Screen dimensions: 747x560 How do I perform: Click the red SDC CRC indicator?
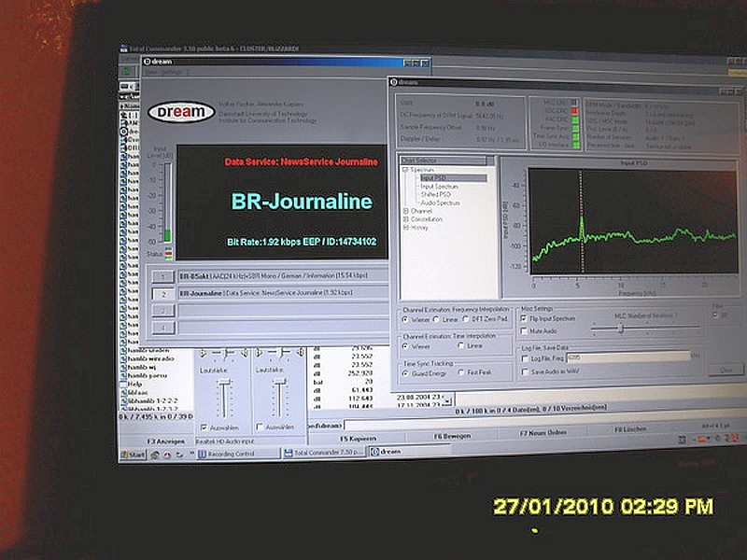click(x=574, y=111)
